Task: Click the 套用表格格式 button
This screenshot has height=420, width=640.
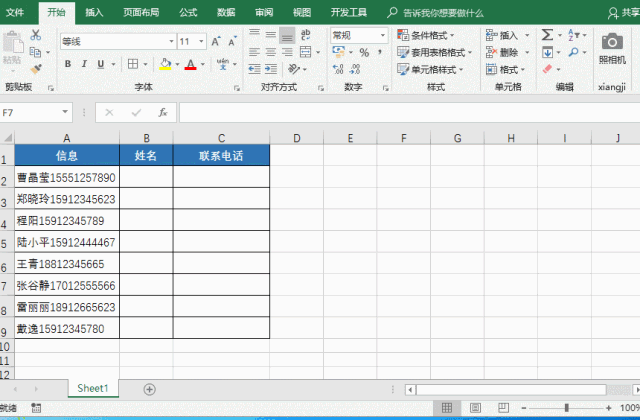Action: [x=434, y=52]
